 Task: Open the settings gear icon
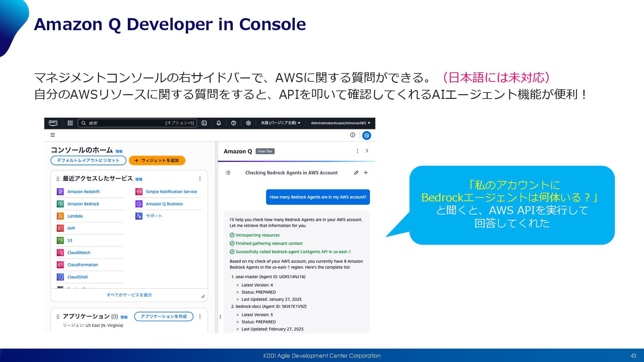click(x=248, y=123)
